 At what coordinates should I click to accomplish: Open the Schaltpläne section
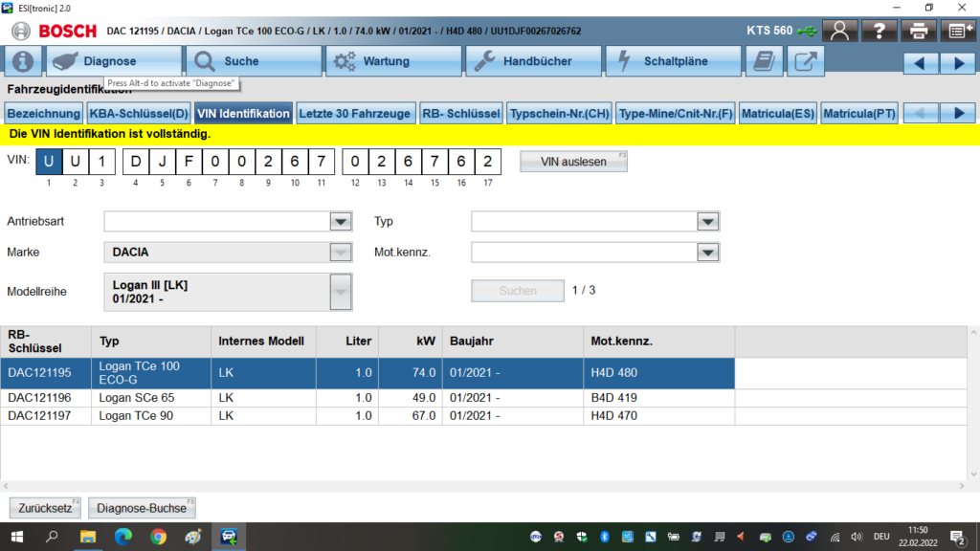pos(674,61)
